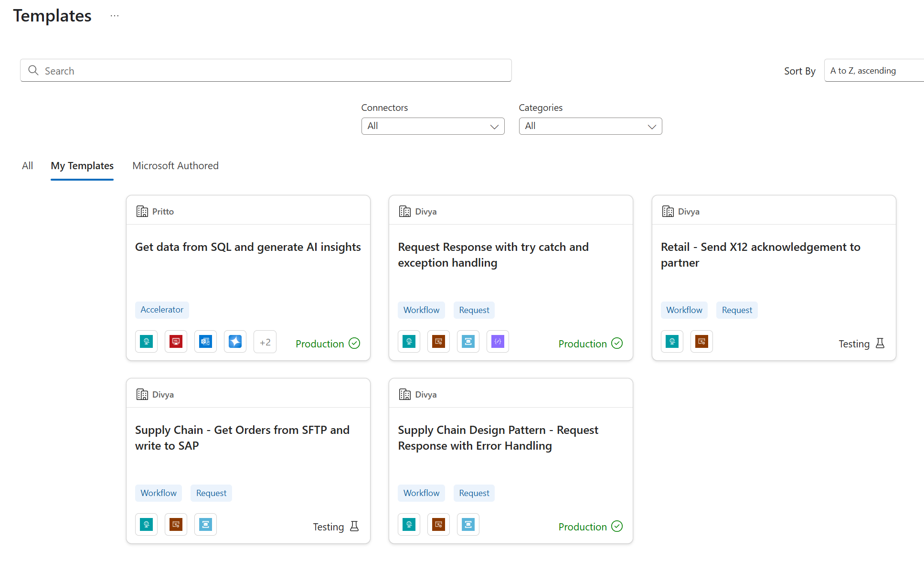Open the Sort By dropdown
The height and width of the screenshot is (561, 924).
[873, 70]
